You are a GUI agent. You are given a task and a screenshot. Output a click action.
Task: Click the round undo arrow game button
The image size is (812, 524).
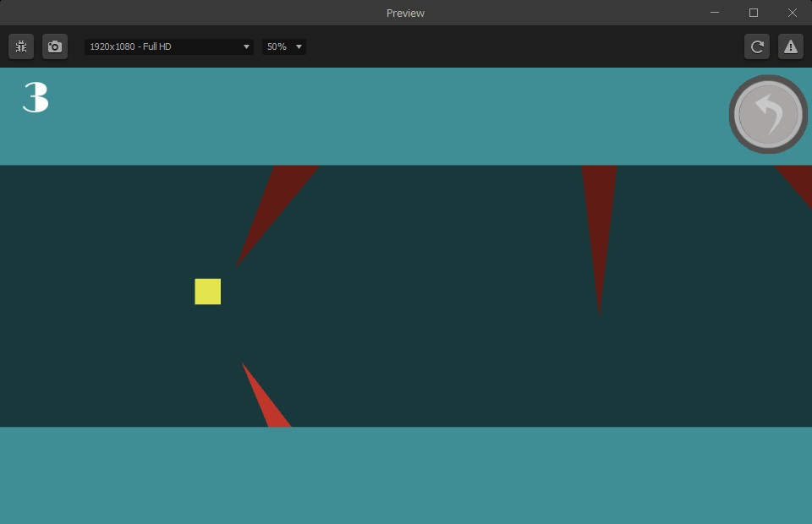pyautogui.click(x=768, y=114)
